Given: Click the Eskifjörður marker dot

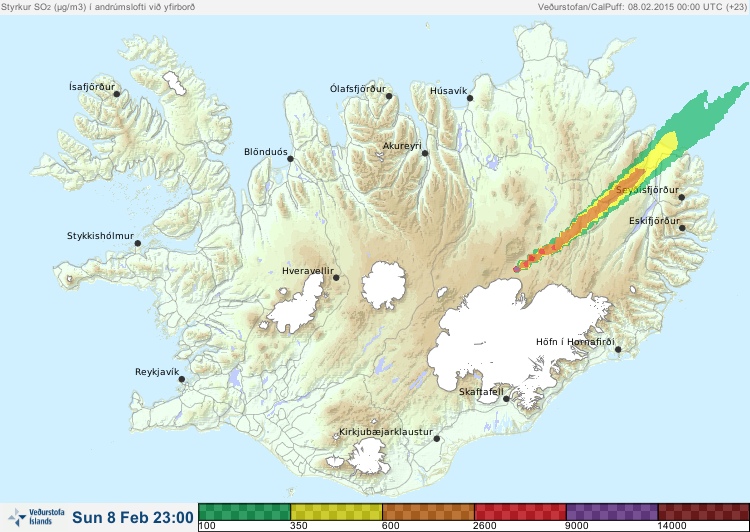Looking at the screenshot, I should (x=682, y=228).
